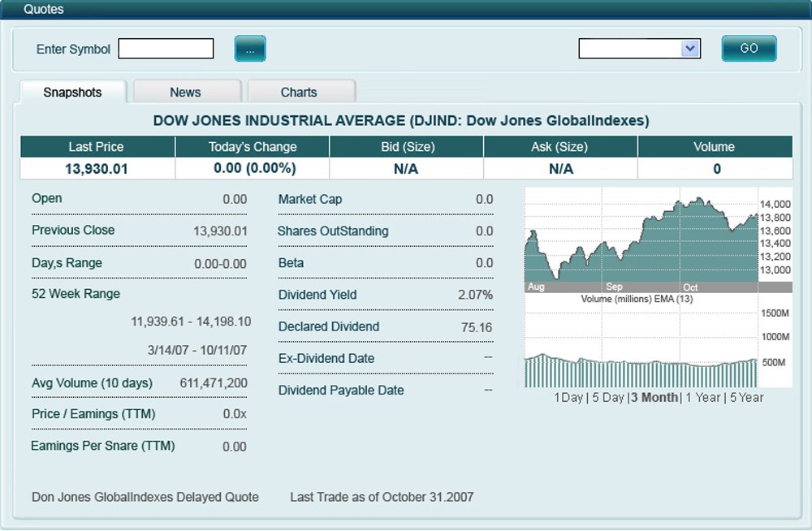This screenshot has width=812, height=531.
Task: Select the 3 Month chart range
Action: (x=654, y=397)
